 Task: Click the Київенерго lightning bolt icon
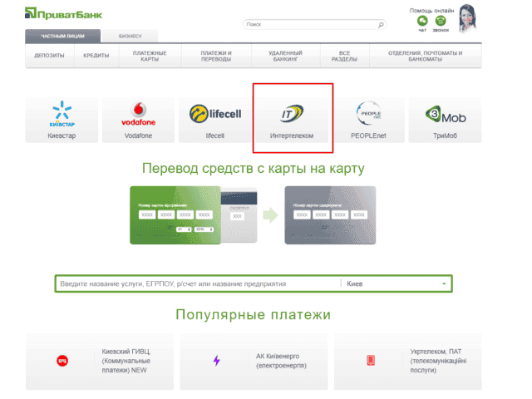pyautogui.click(x=216, y=360)
